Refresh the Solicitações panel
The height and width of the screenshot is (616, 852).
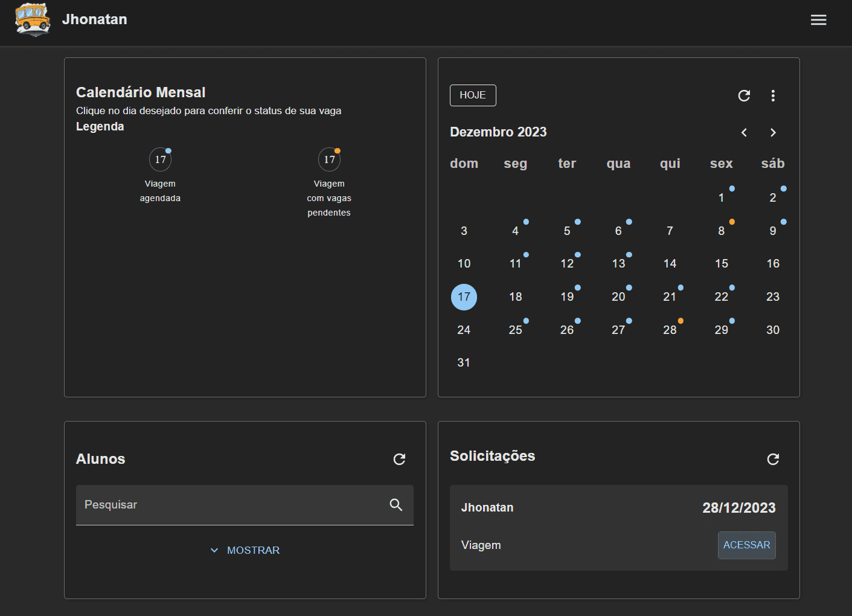coord(773,459)
